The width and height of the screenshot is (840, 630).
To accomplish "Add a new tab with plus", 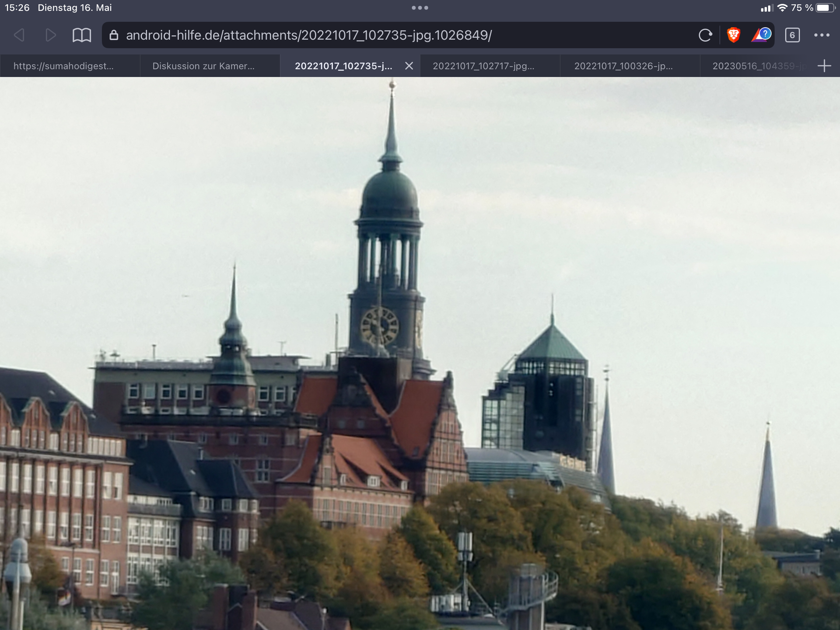I will coord(824,66).
